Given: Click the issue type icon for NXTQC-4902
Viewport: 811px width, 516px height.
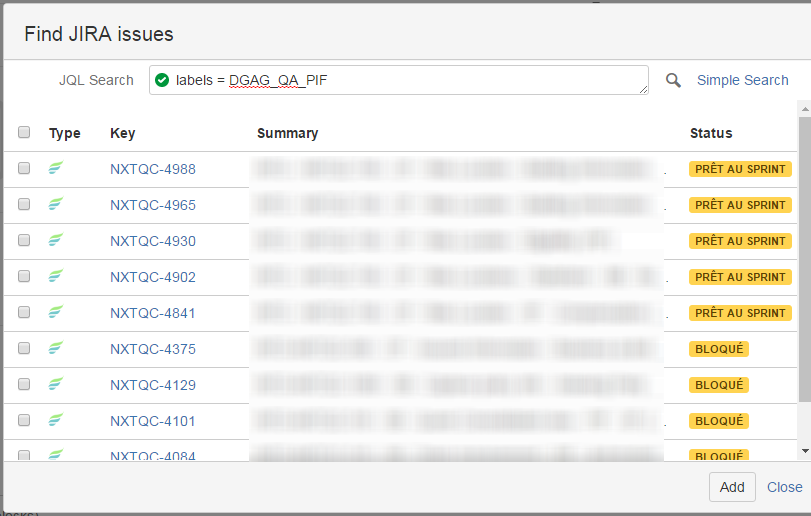Looking at the screenshot, I should pyautogui.click(x=56, y=276).
